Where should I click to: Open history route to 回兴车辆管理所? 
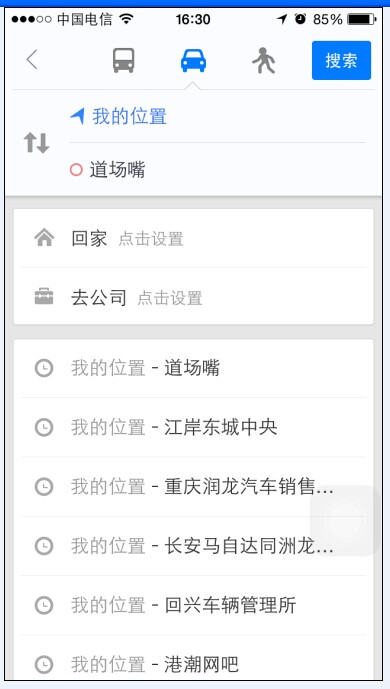point(193,606)
